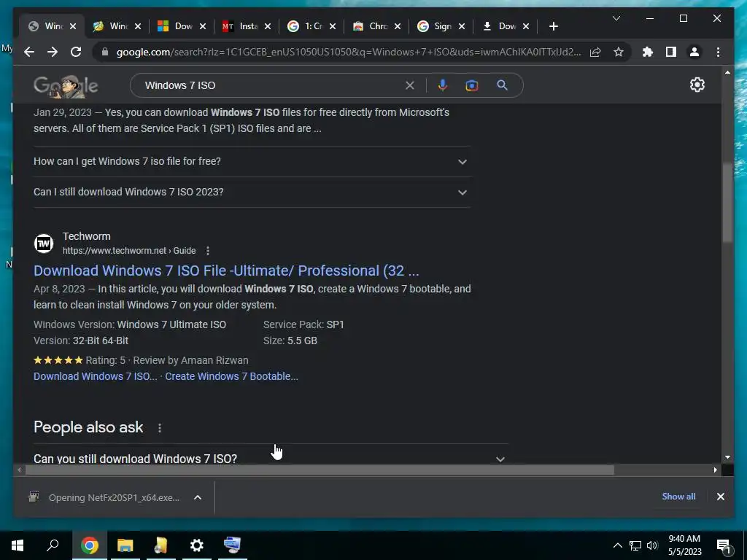Open People also ask options menu
Screen dimensions: 747x560
point(160,427)
